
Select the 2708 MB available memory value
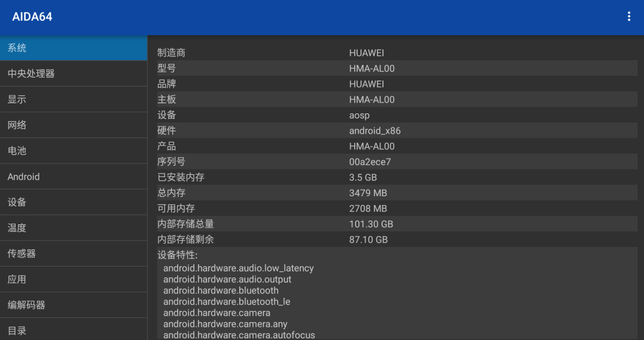coord(368,209)
